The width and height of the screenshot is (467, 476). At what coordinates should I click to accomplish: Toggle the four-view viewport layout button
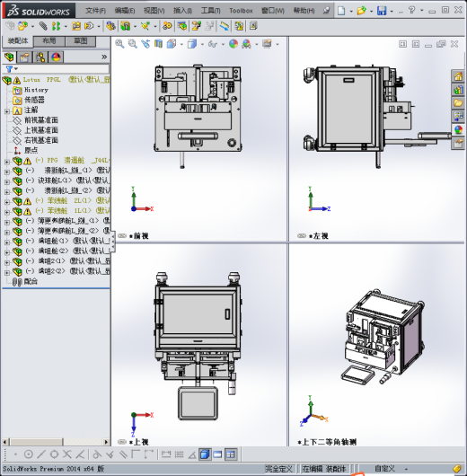tap(231, 454)
